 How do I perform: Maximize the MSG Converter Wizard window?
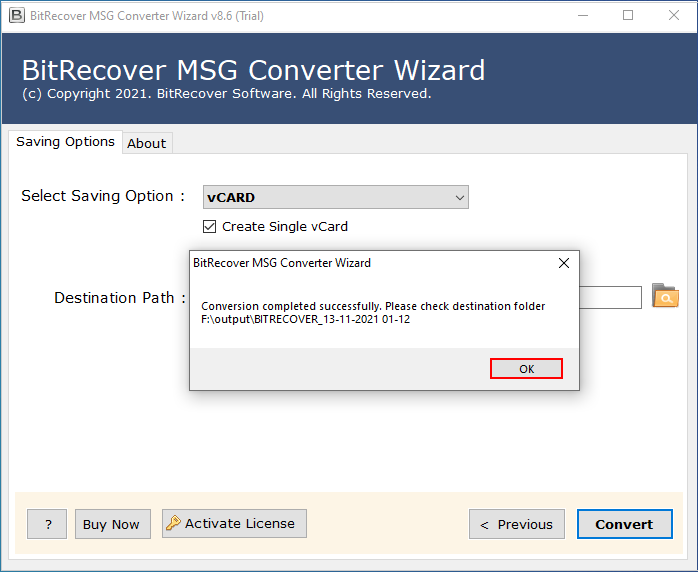point(628,16)
